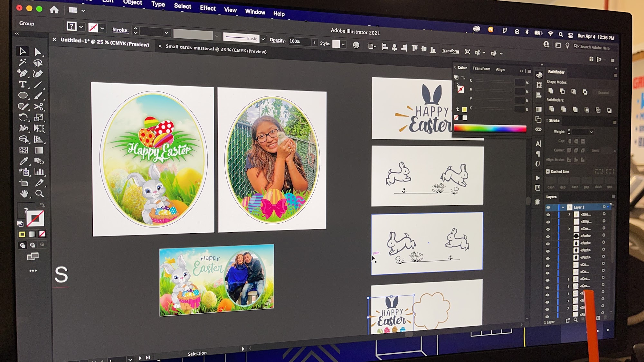Viewport: 644px width, 362px height.
Task: Click the Opacity link in control bar
Action: pos(278,40)
